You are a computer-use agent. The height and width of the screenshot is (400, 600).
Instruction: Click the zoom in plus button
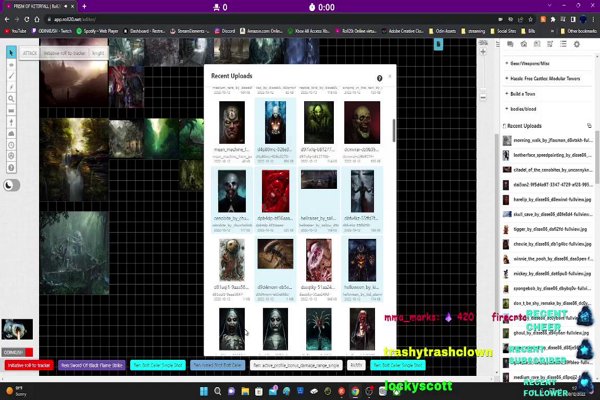pyautogui.click(x=483, y=52)
